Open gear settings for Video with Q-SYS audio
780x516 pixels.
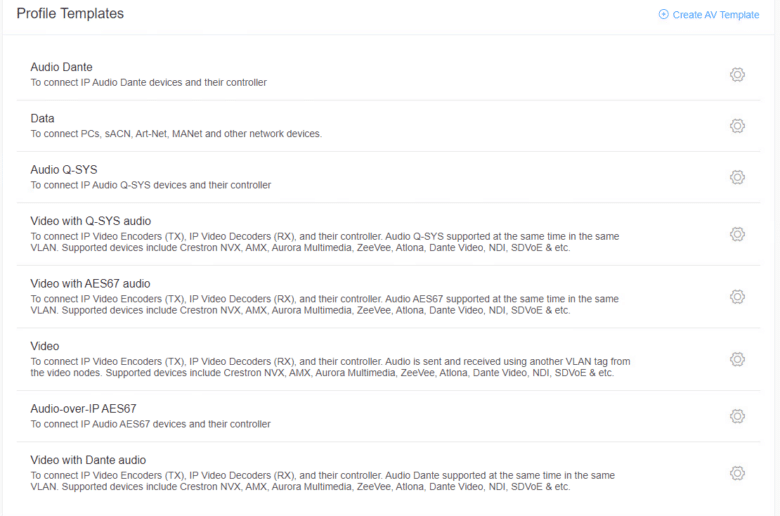(737, 234)
